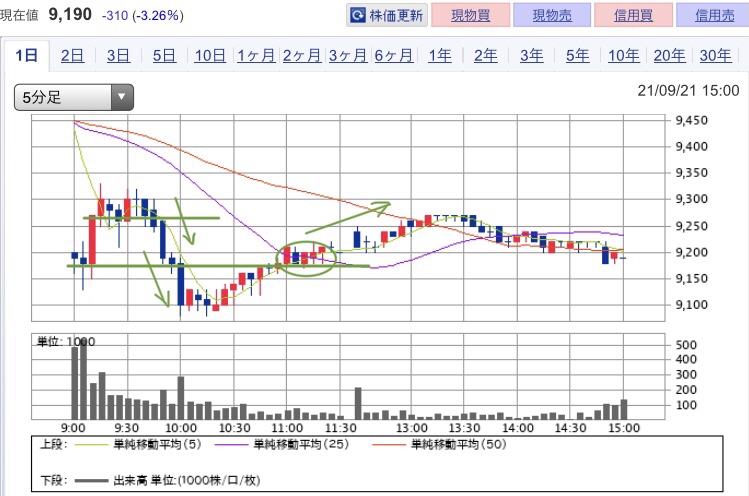Click the 株価更新 refresh icon
The image size is (749, 496).
[x=357, y=15]
